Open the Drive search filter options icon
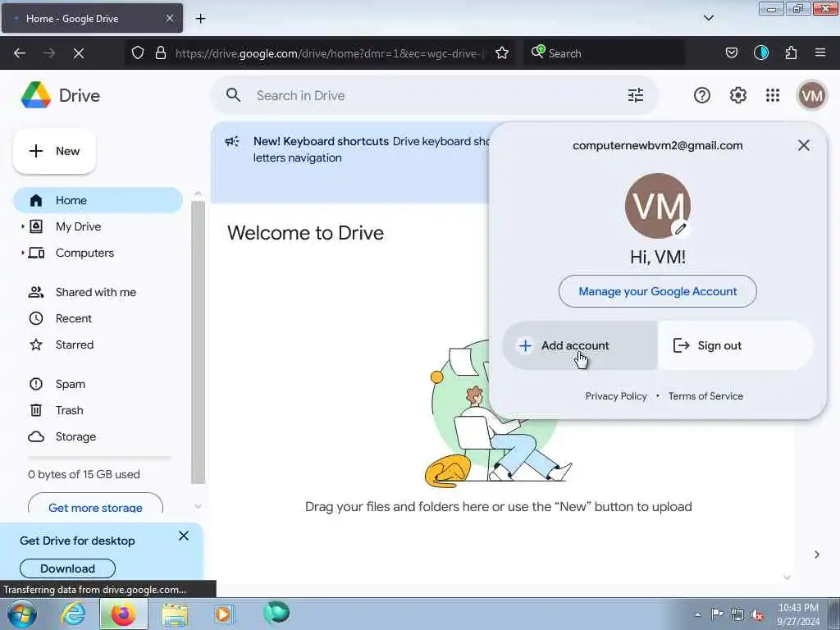The image size is (840, 630). (x=636, y=95)
